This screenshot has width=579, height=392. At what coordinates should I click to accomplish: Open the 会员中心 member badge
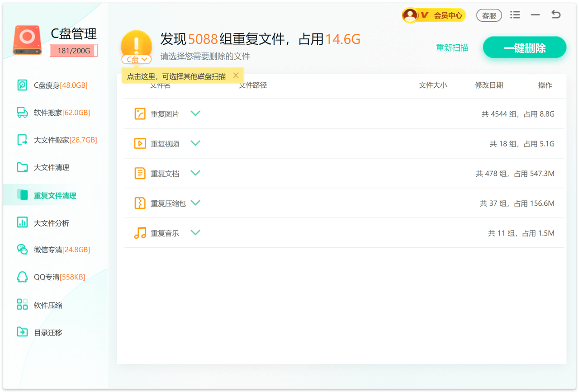click(434, 15)
